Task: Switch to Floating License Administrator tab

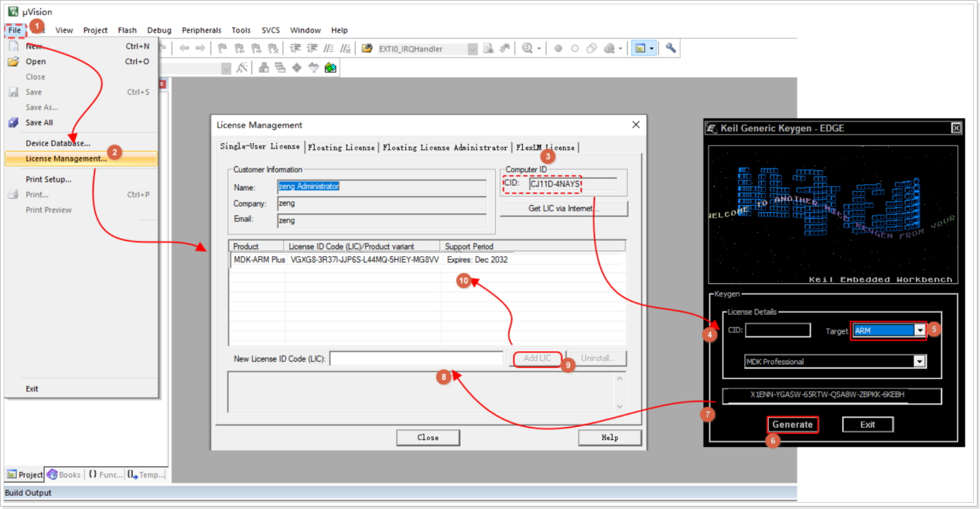Action: (x=446, y=147)
